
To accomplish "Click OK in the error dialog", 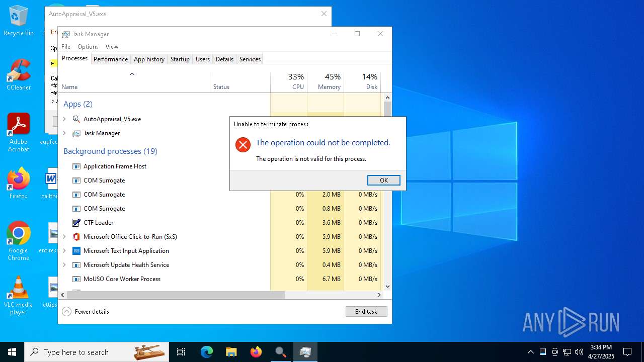I will pyautogui.click(x=383, y=180).
